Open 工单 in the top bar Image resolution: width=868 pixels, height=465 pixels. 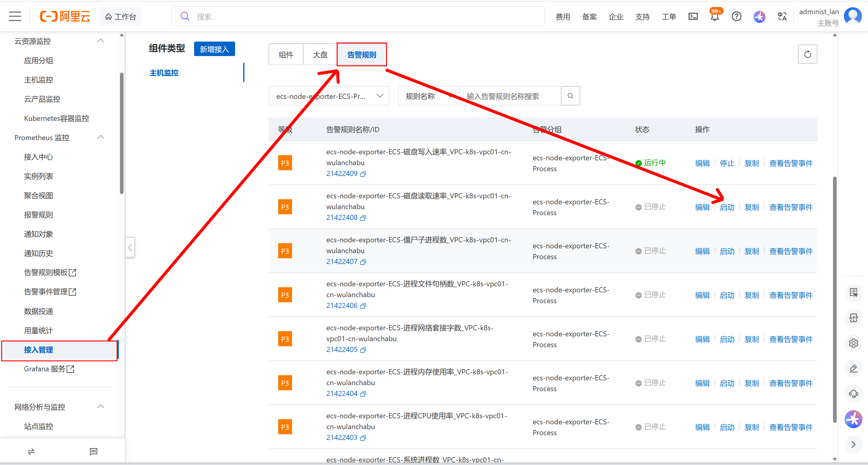click(x=669, y=17)
